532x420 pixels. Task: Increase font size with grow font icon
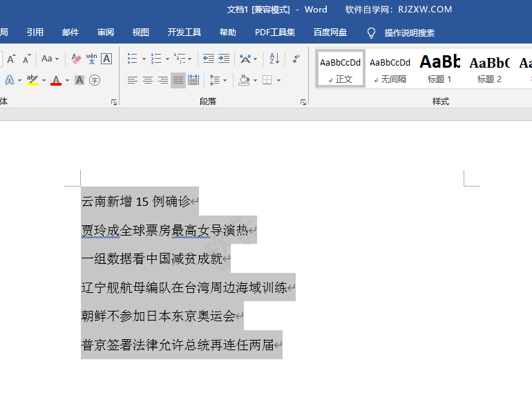[x=11, y=59]
